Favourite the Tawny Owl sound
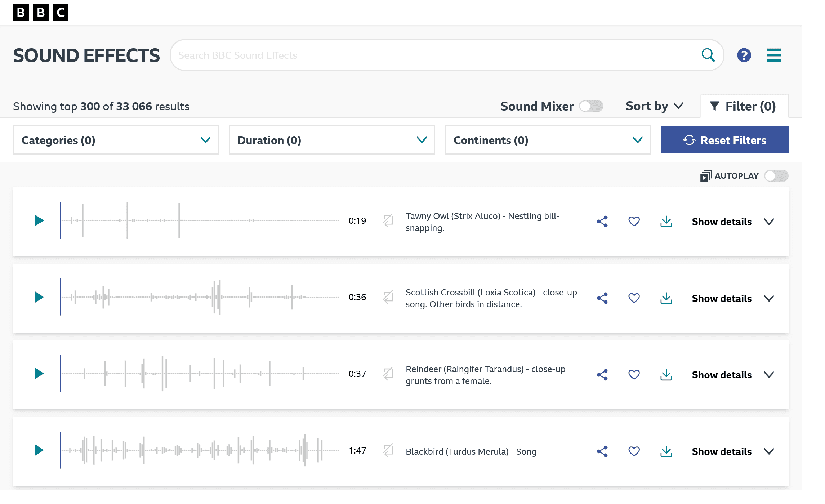This screenshot has width=825, height=504. point(634,222)
